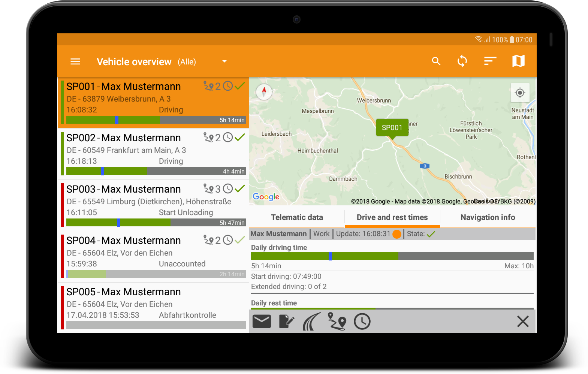
Task: Select vehicle SP001 - Max Mustermann
Action: coord(153,102)
